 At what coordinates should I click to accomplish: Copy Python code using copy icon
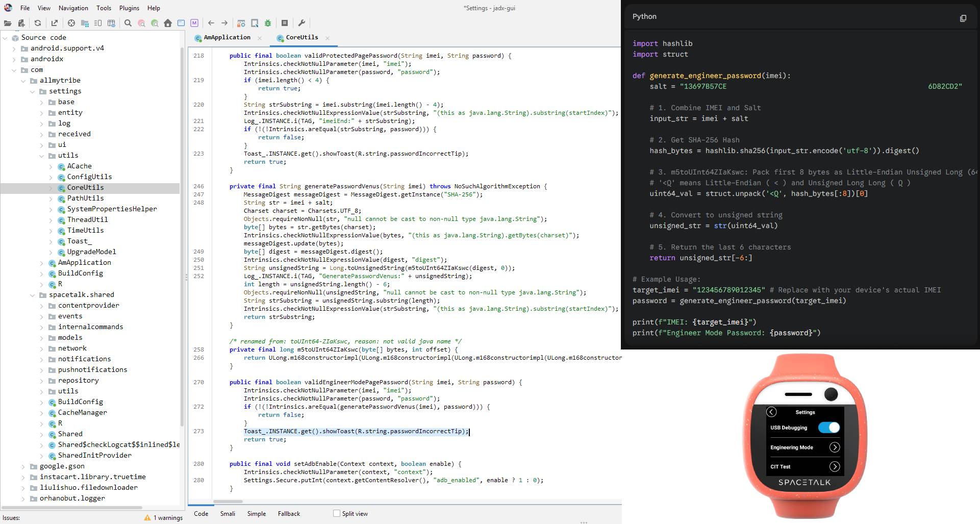[x=963, y=18]
